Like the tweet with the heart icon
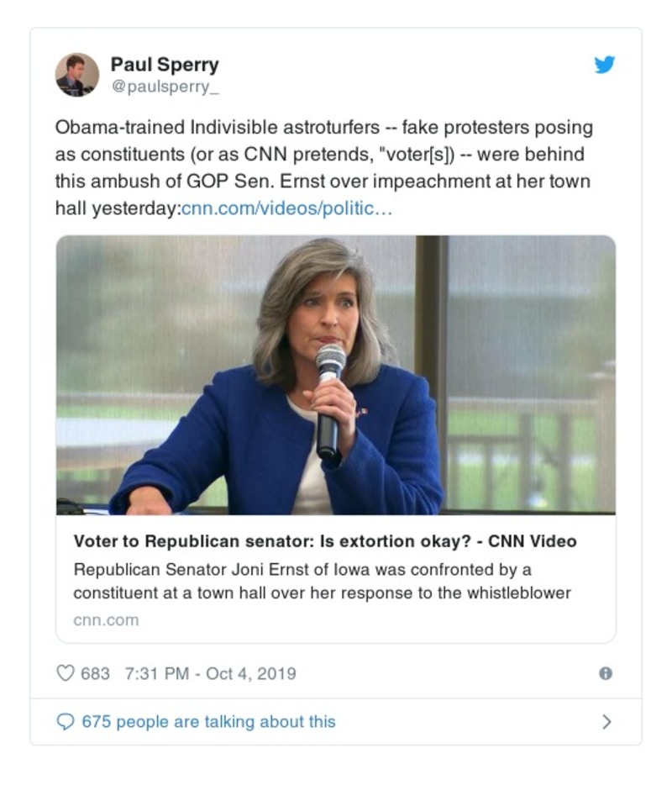Viewport: 672px width, 785px height. tap(66, 673)
